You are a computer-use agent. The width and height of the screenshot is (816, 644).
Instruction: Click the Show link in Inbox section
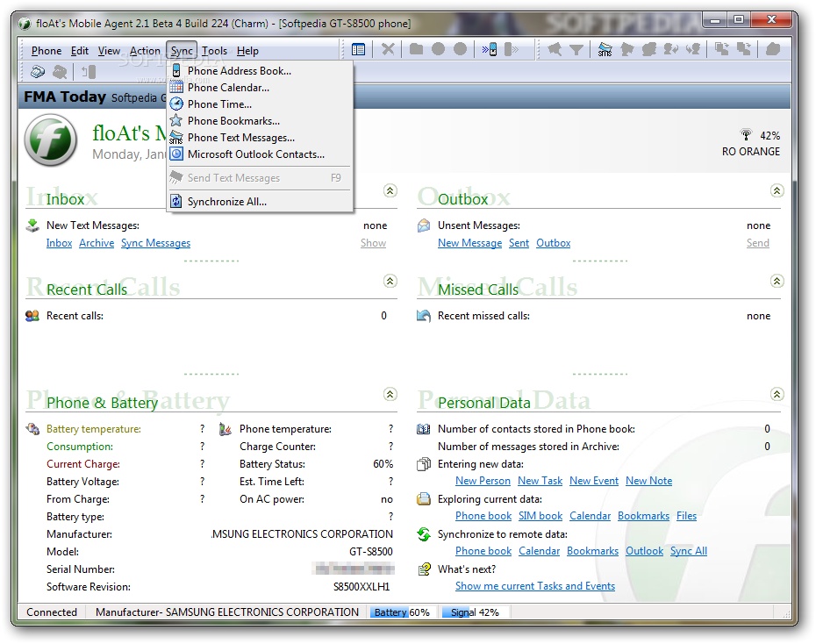click(x=373, y=243)
